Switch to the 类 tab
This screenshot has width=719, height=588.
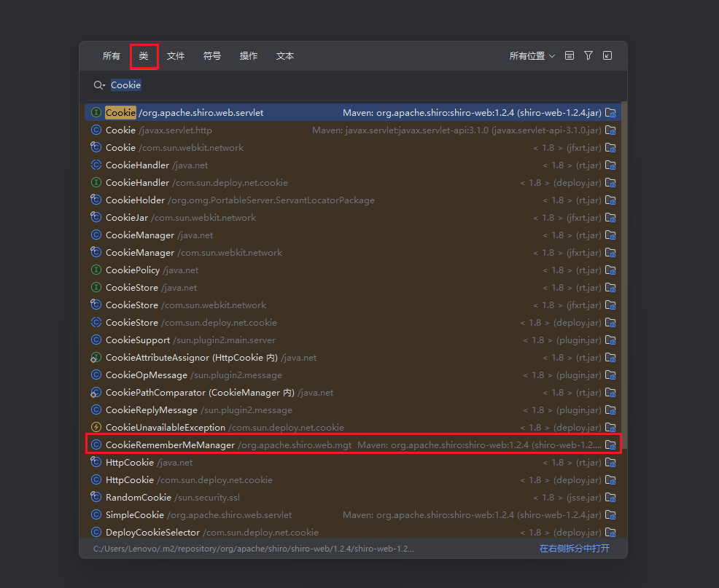pos(144,56)
